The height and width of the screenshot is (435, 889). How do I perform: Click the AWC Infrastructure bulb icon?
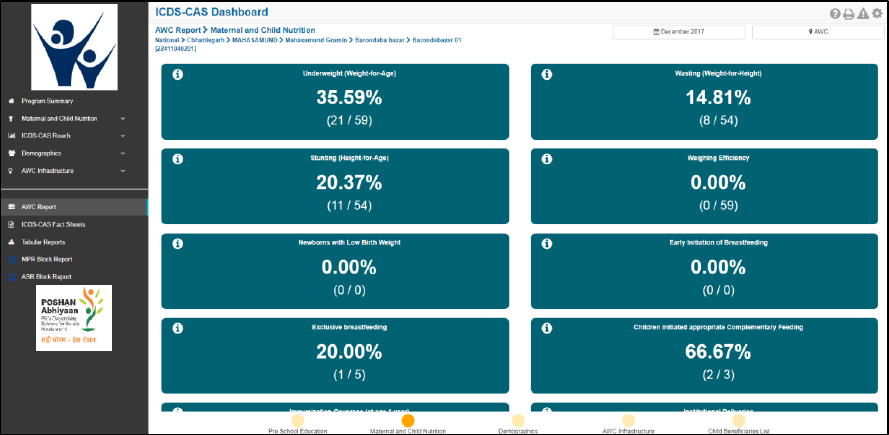(x=11, y=171)
